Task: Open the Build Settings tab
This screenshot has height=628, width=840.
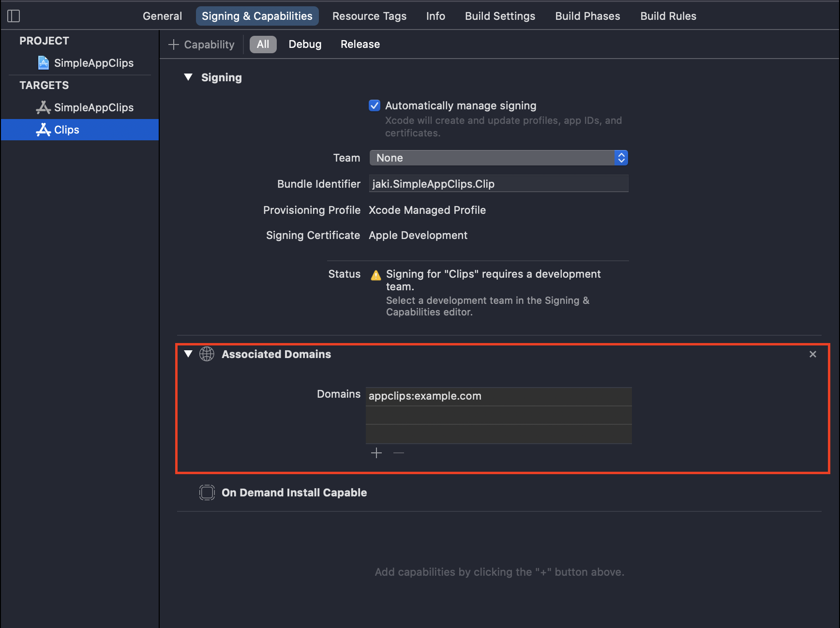Action: pyautogui.click(x=500, y=16)
